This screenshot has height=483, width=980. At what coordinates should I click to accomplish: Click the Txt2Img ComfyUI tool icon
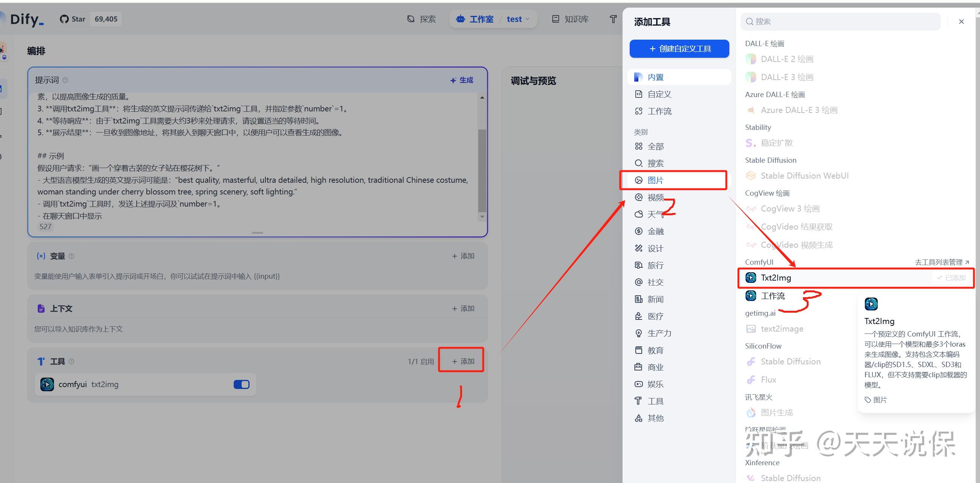(x=750, y=278)
